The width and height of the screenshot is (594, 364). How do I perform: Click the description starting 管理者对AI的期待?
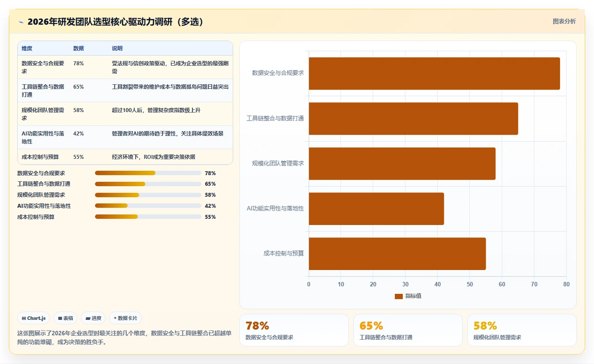click(167, 134)
